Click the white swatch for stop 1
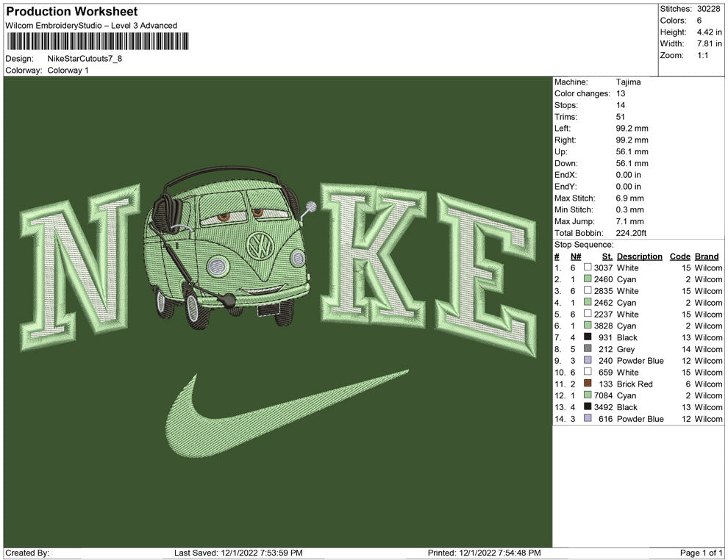Image resolution: width=728 pixels, height=560 pixels. (588, 268)
